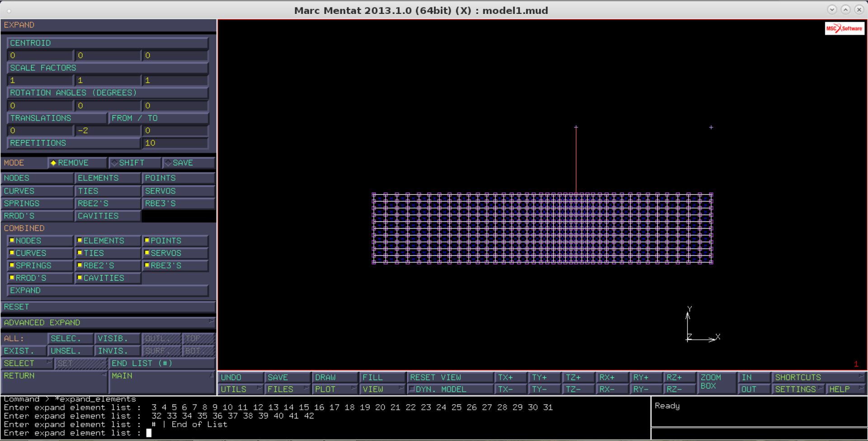Click the top TIES expand button
The width and height of the screenshot is (868, 441).
point(108,191)
